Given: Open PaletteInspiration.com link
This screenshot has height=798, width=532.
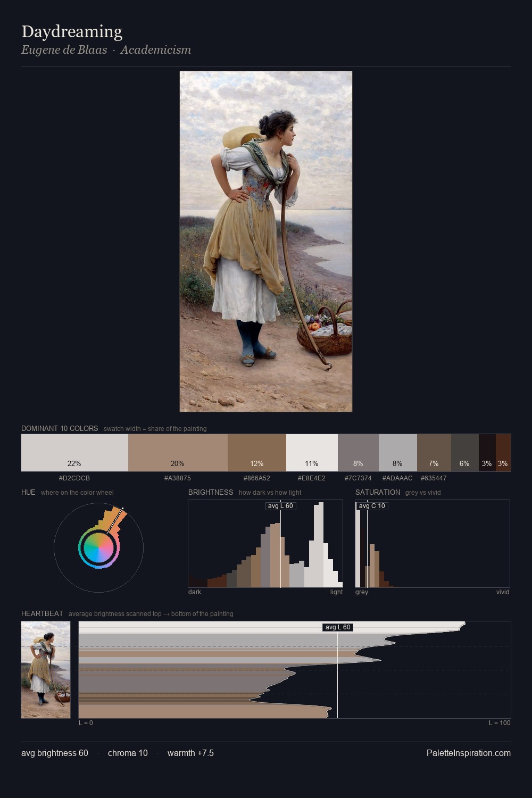Looking at the screenshot, I should (469, 753).
